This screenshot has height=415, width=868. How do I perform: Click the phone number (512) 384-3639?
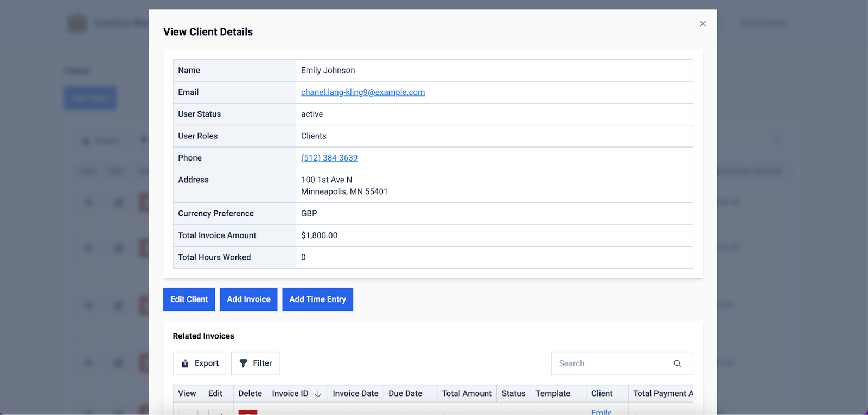(329, 158)
